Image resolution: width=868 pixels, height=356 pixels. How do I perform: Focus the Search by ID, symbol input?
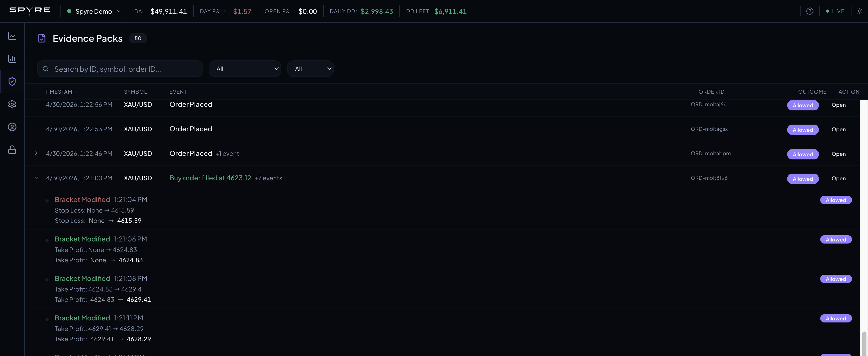click(120, 69)
